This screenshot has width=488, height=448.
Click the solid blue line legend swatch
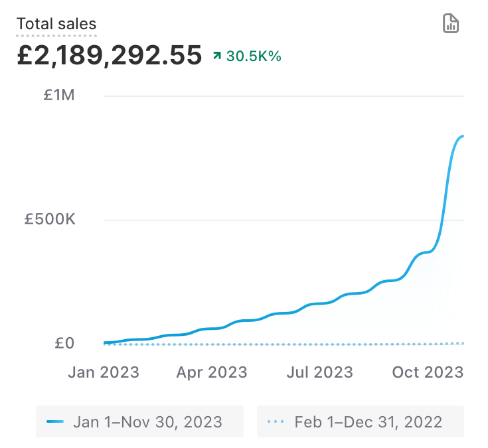tap(56, 421)
